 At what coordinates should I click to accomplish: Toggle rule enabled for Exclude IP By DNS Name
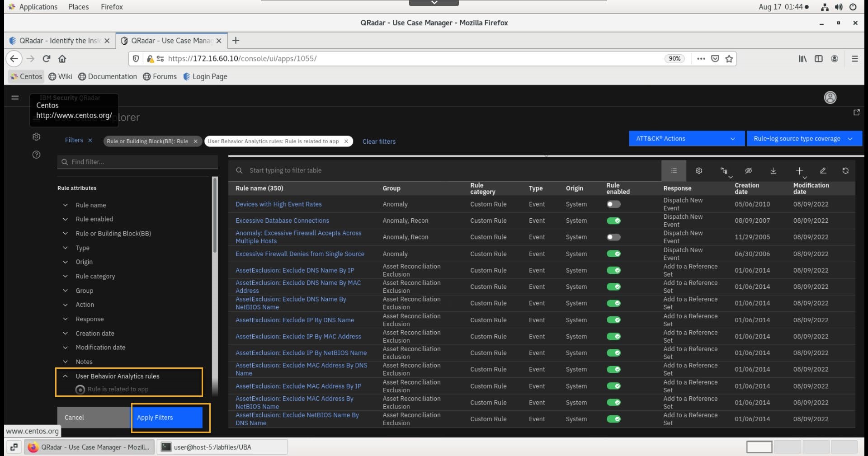pos(613,320)
